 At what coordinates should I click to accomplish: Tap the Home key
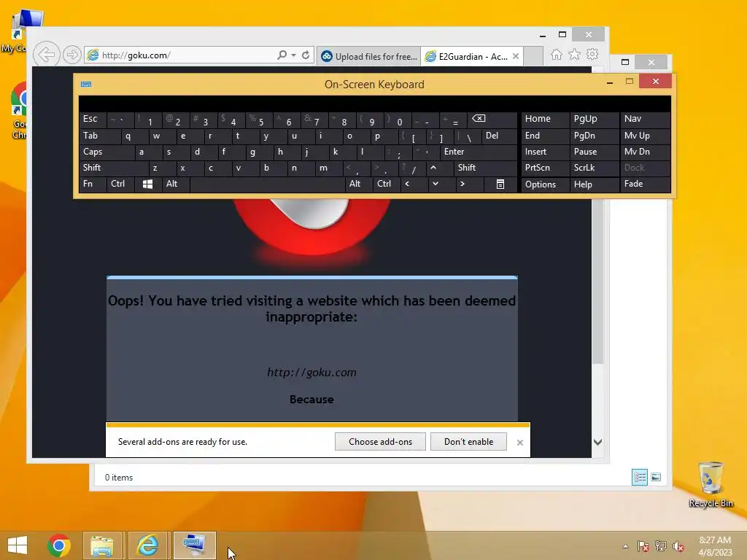tap(546, 119)
